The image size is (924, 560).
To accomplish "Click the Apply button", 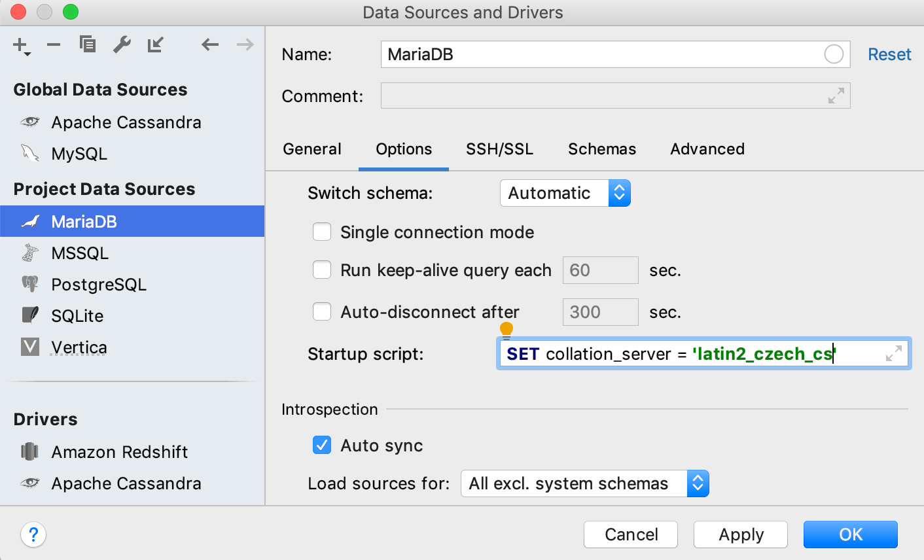I will tap(741, 534).
